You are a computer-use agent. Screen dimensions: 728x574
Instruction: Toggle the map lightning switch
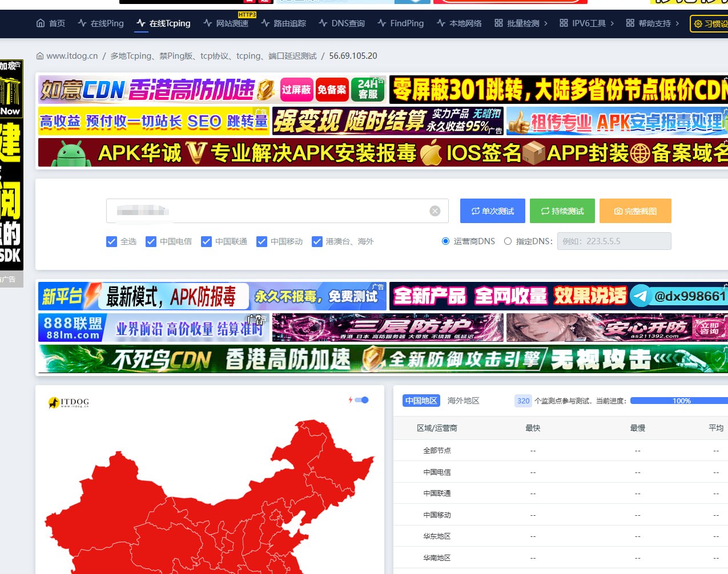coord(361,400)
